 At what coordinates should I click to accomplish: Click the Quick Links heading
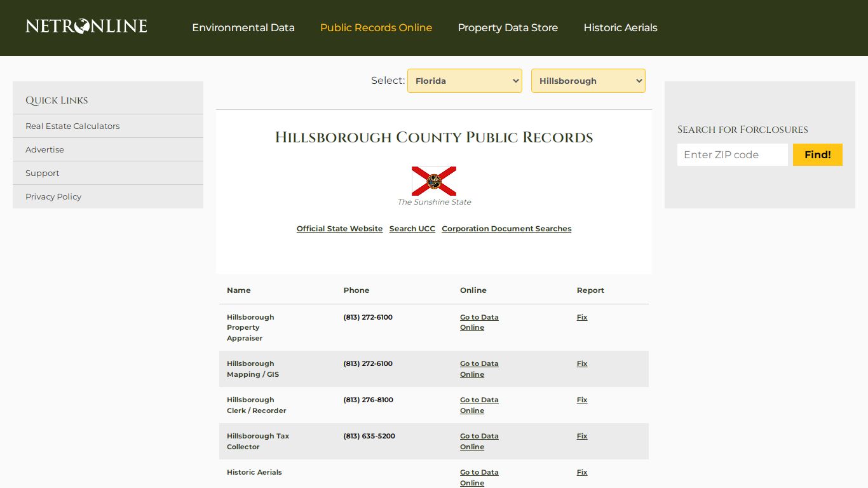click(57, 100)
